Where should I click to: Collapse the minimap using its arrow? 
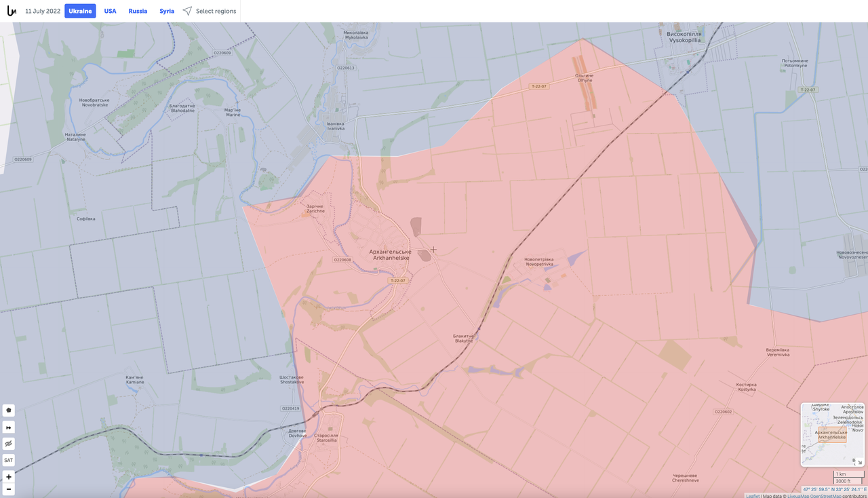[859, 461]
